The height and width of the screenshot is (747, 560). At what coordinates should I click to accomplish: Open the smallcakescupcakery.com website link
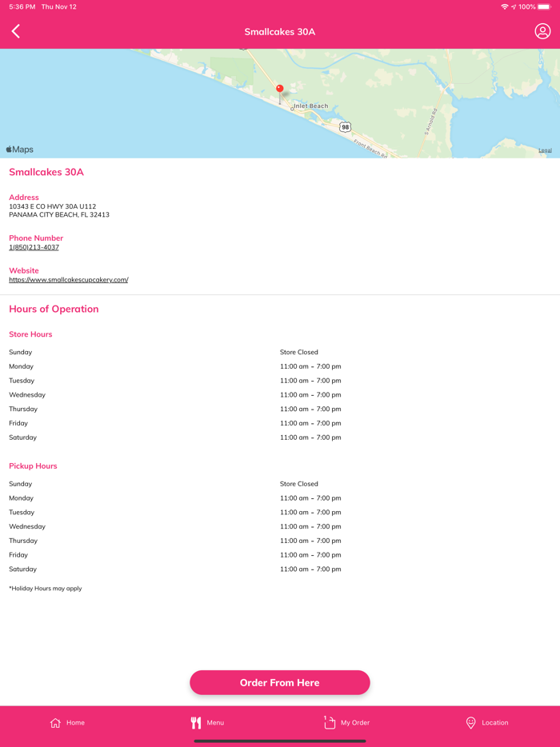(x=68, y=280)
